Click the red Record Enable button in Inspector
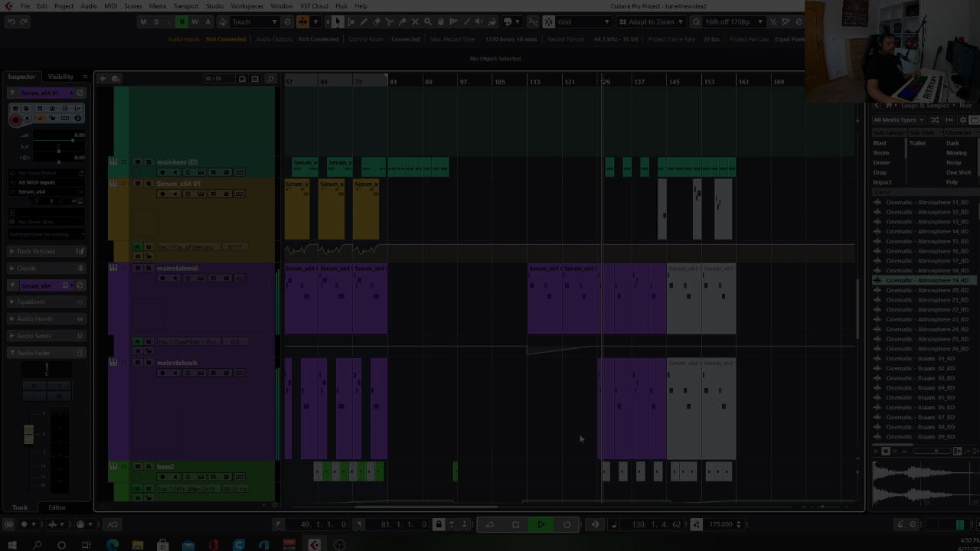 (15, 119)
